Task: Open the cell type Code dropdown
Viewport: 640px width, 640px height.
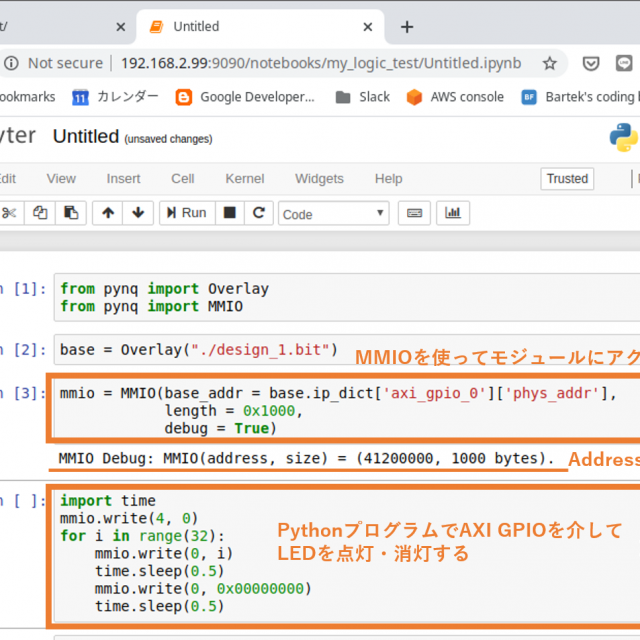Action: pyautogui.click(x=334, y=214)
